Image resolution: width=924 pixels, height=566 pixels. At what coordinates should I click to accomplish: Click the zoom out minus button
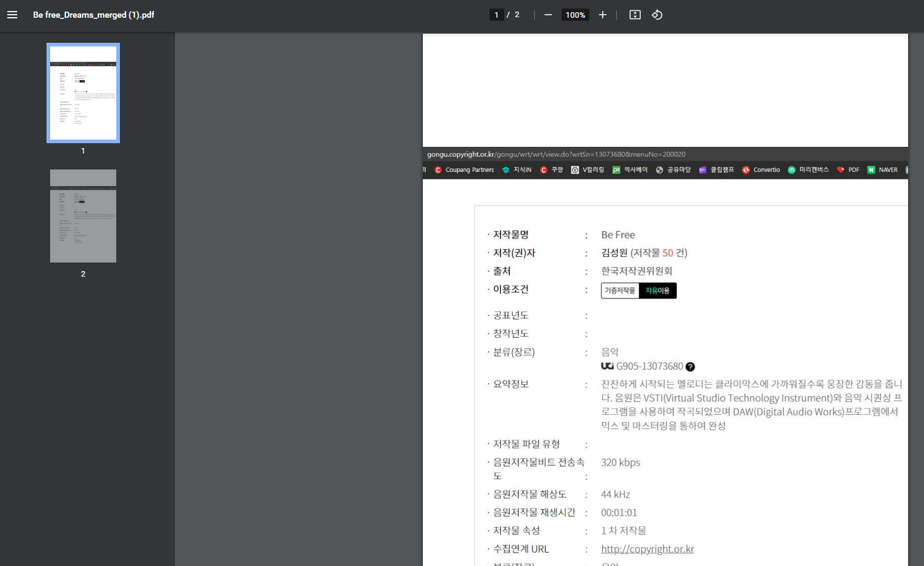coord(548,15)
